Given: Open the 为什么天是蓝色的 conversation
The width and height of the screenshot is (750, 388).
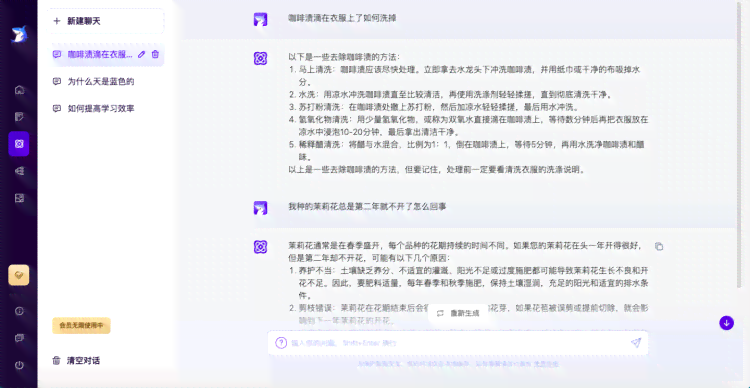Looking at the screenshot, I should click(101, 81).
